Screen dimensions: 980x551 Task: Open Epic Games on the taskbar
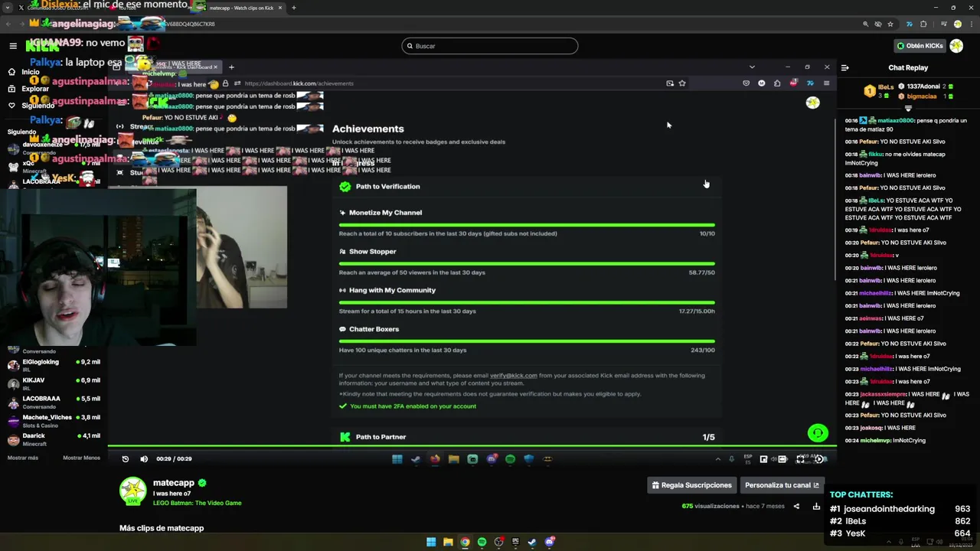tap(516, 542)
